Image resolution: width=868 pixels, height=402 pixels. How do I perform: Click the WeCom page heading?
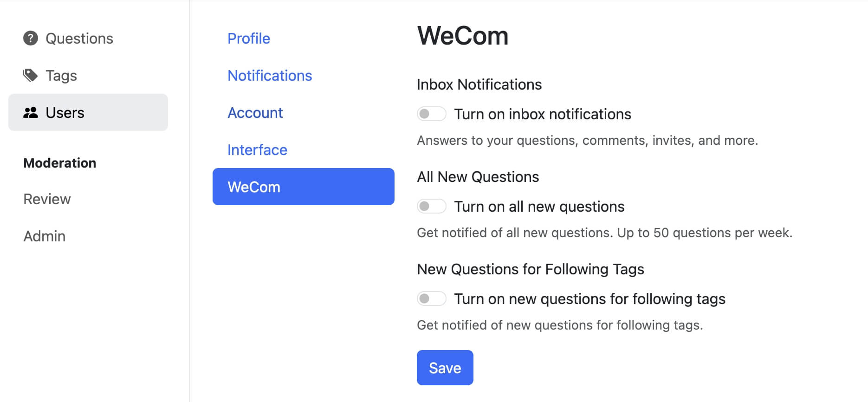pyautogui.click(x=463, y=36)
